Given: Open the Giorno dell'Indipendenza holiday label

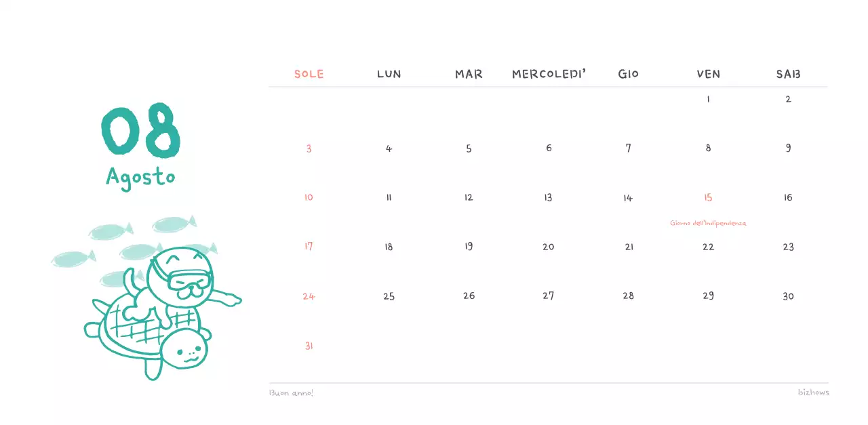Looking at the screenshot, I should pyautogui.click(x=708, y=223).
